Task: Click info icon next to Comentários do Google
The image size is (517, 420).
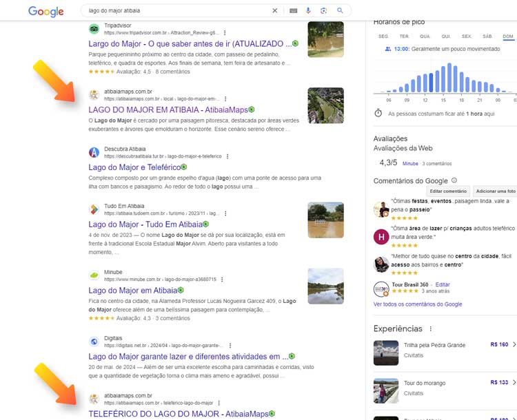Action: click(x=454, y=180)
